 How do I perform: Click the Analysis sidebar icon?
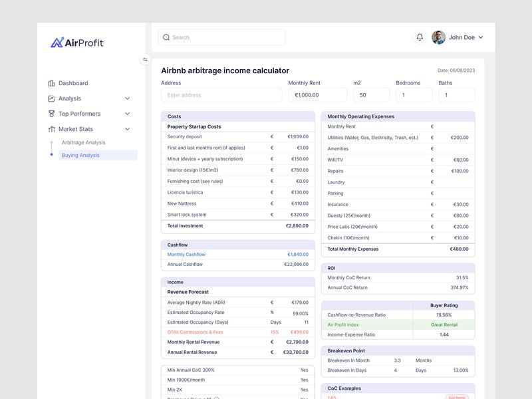pyautogui.click(x=52, y=98)
